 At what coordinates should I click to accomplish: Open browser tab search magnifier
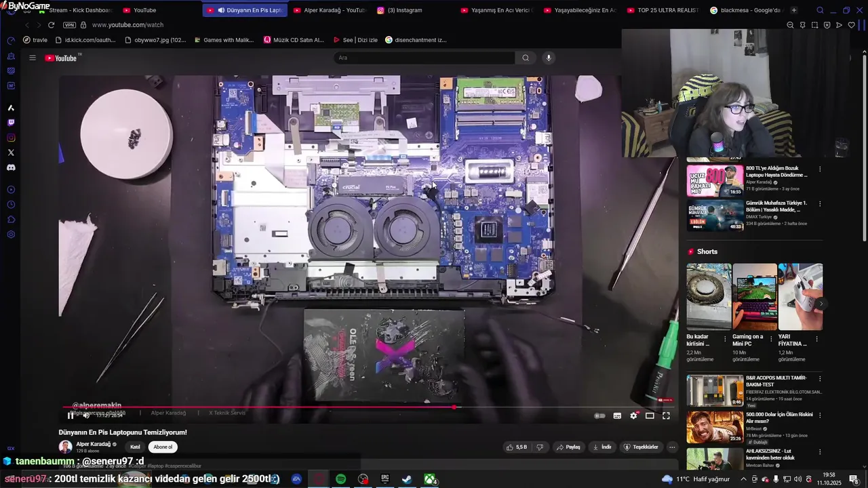[820, 10]
